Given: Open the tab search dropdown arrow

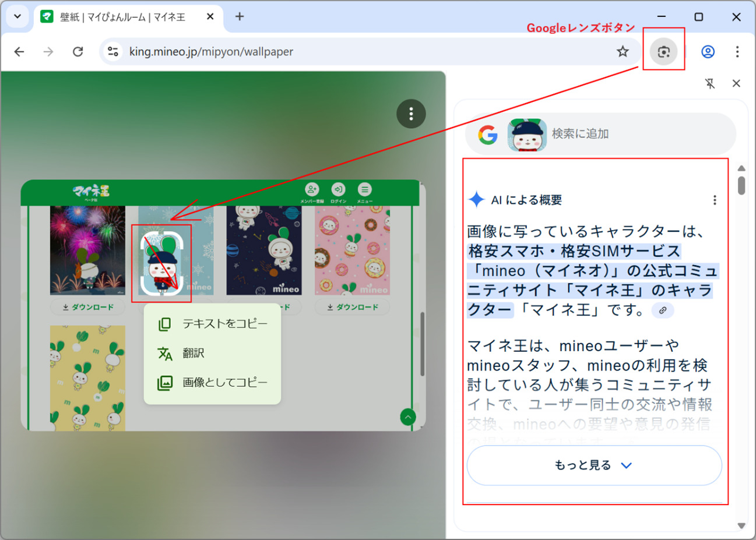Looking at the screenshot, I should tap(17, 16).
